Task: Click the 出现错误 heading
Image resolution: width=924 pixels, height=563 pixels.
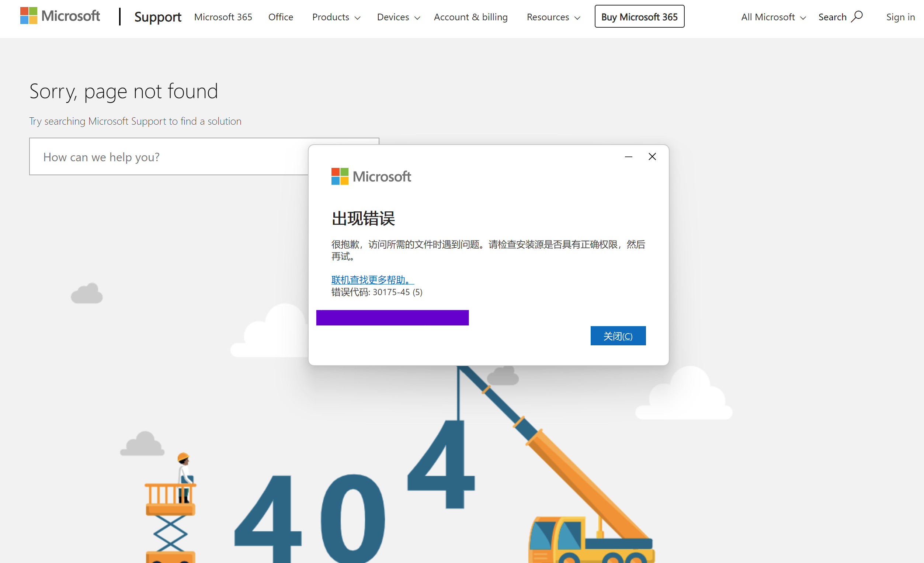Action: coord(363,219)
